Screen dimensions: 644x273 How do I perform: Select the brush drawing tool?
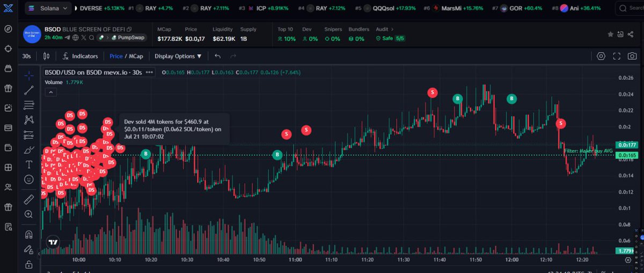(29, 150)
